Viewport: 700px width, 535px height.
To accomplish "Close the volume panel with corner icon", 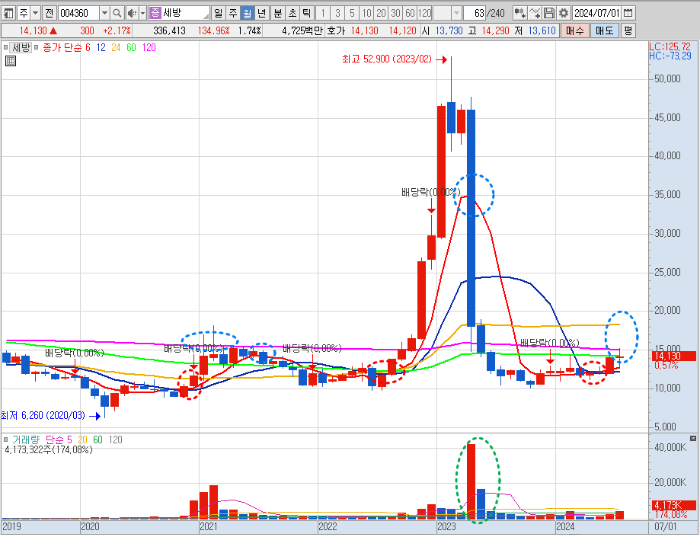I will [693, 439].
